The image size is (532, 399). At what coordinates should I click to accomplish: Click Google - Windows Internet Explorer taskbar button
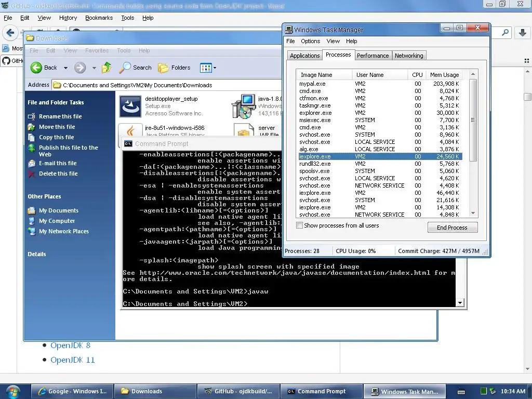72,391
